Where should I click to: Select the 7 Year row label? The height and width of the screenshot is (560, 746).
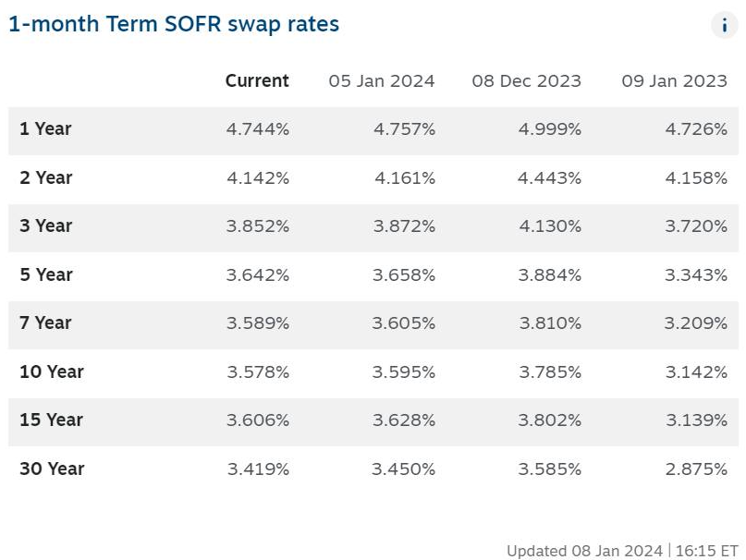[45, 323]
